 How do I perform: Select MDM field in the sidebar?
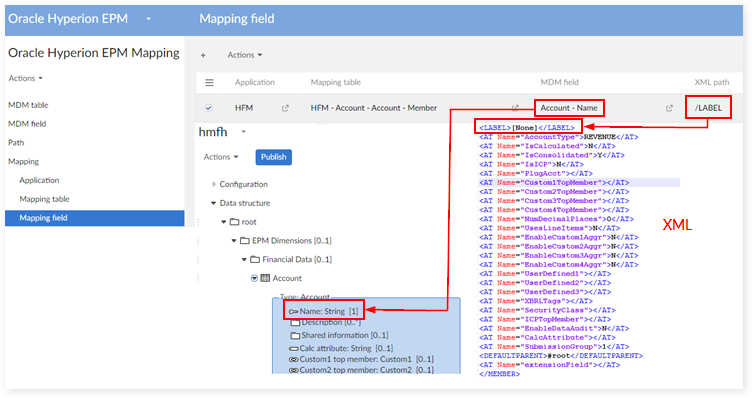[27, 124]
